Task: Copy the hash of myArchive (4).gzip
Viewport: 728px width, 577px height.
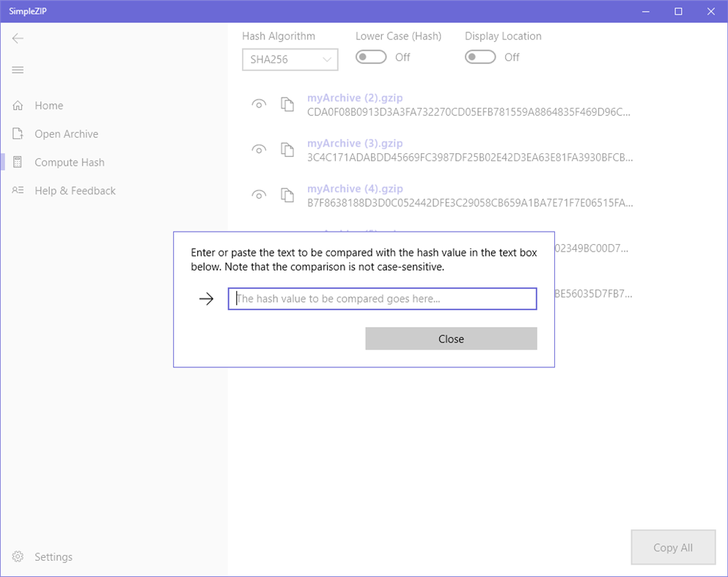Action: (x=287, y=195)
